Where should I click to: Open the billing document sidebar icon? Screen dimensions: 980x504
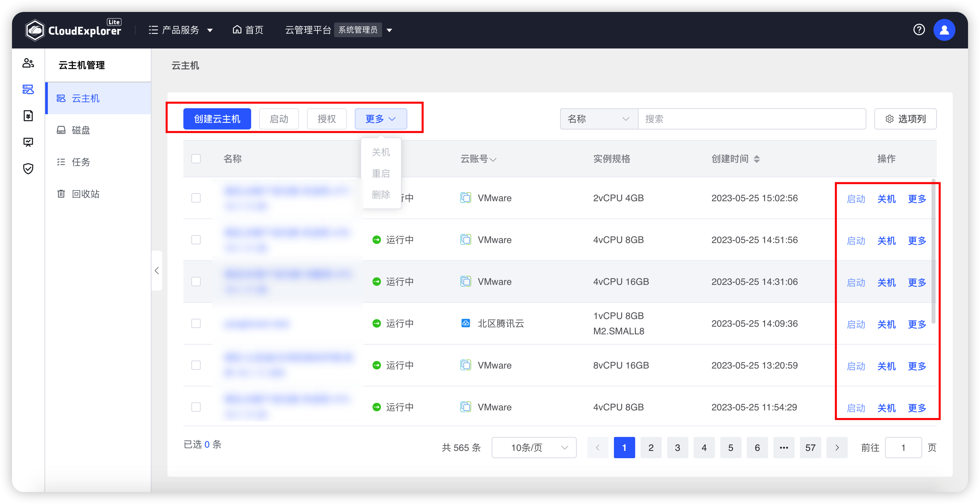[28, 116]
